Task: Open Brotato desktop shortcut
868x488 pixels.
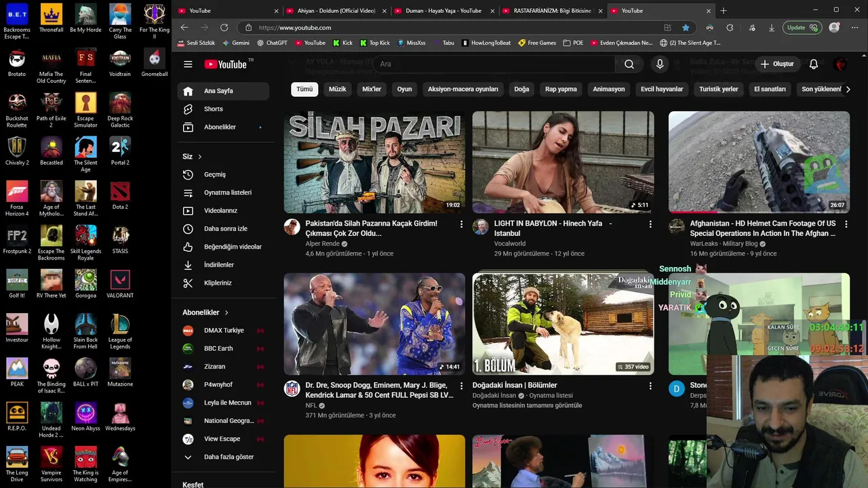Action: coord(17,62)
